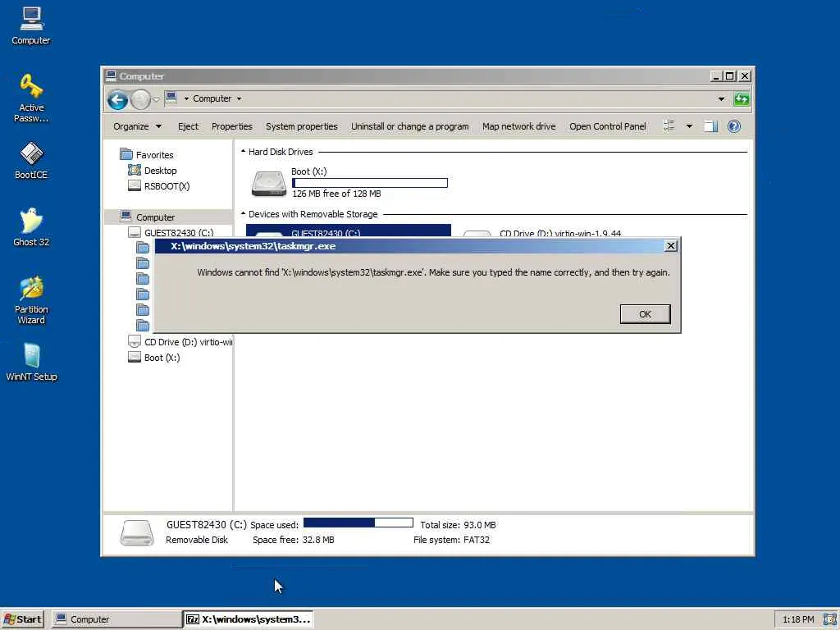Open the Computer desktop icon

coord(30,25)
